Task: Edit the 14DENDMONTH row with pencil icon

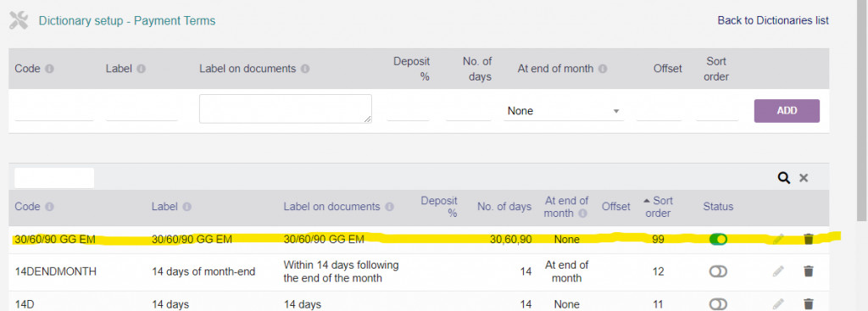Action: 778,271
